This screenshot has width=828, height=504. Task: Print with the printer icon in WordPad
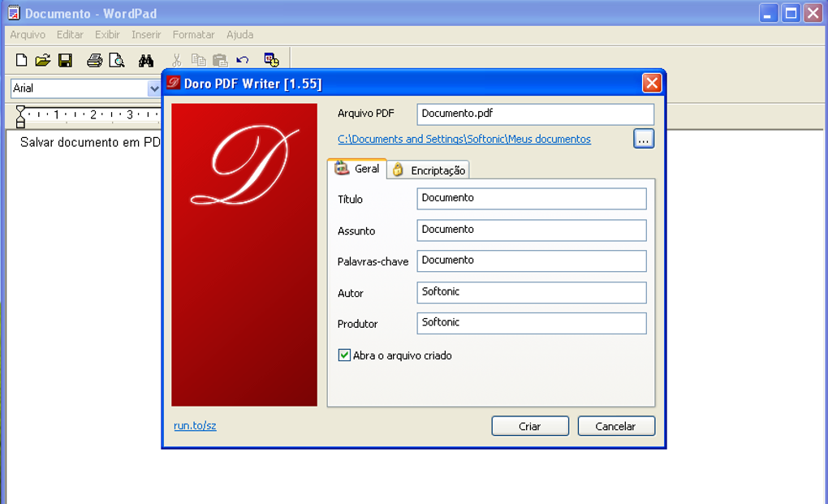pos(94,60)
